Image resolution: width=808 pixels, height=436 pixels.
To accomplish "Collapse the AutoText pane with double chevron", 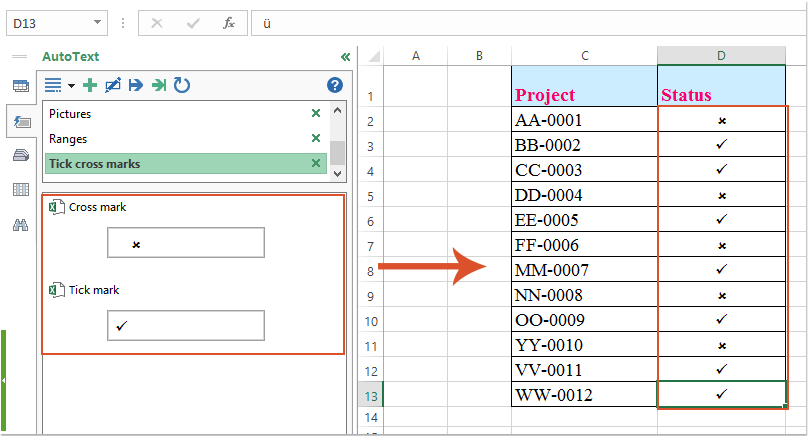I will click(345, 57).
